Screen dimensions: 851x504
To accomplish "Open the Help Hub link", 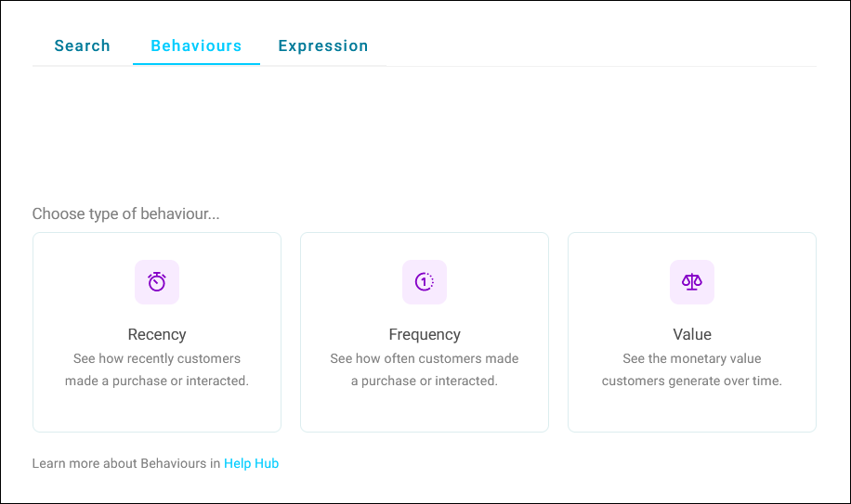I will coord(251,463).
